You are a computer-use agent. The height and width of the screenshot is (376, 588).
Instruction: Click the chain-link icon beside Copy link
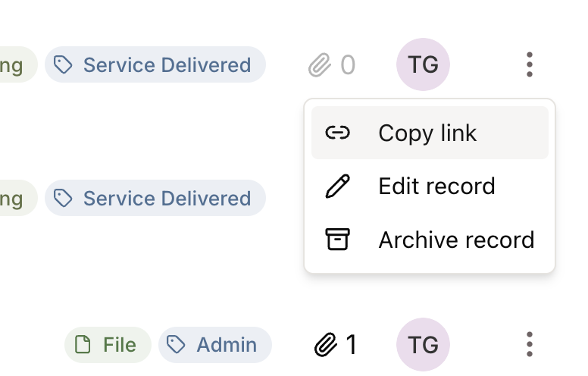(337, 133)
